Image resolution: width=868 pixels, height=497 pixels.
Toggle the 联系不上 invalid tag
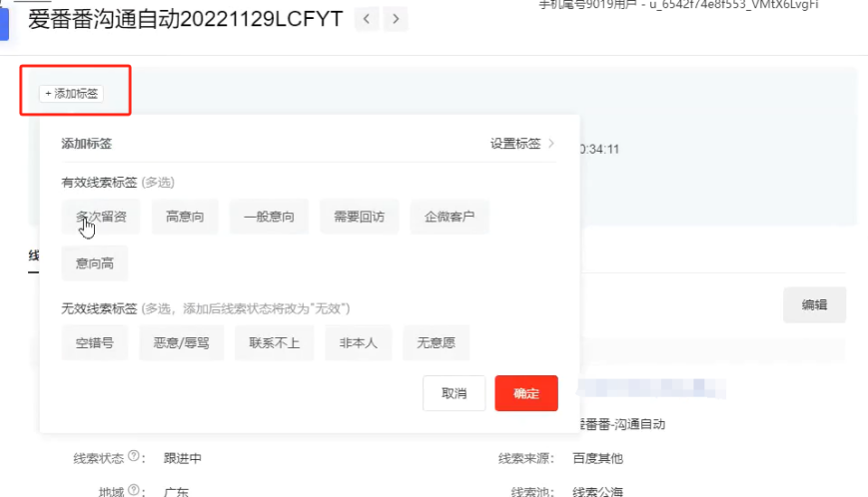275,342
